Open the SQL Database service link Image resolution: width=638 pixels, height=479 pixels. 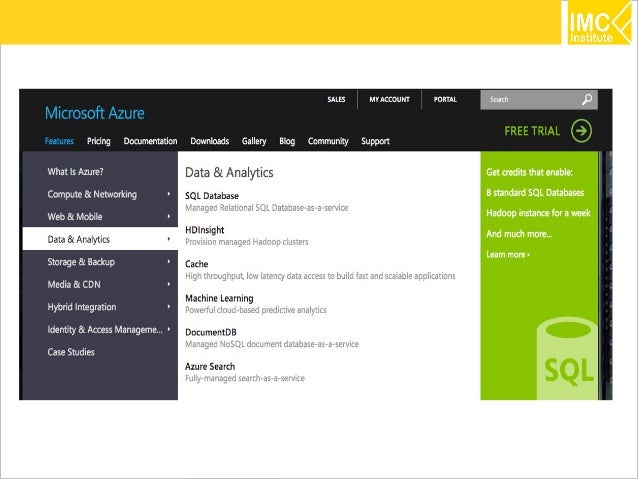click(212, 196)
